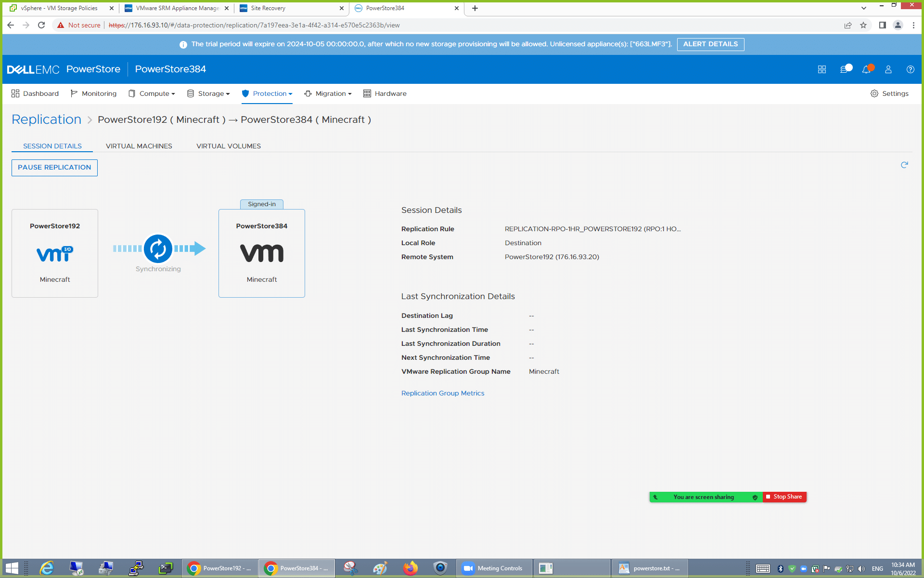Open the Hardware menu item
924x578 pixels.
coord(385,93)
